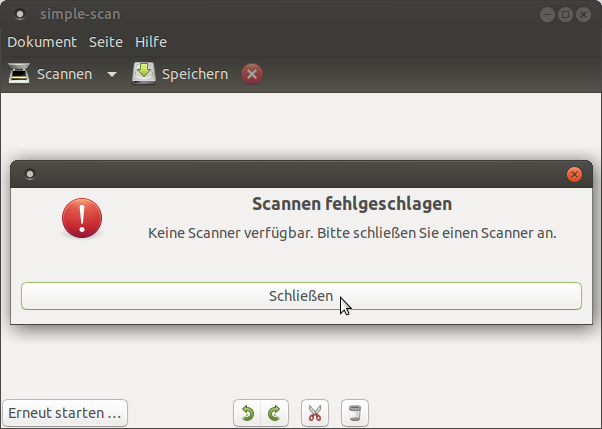Click the Speichern save icon
The height and width of the screenshot is (429, 602).
pos(144,73)
